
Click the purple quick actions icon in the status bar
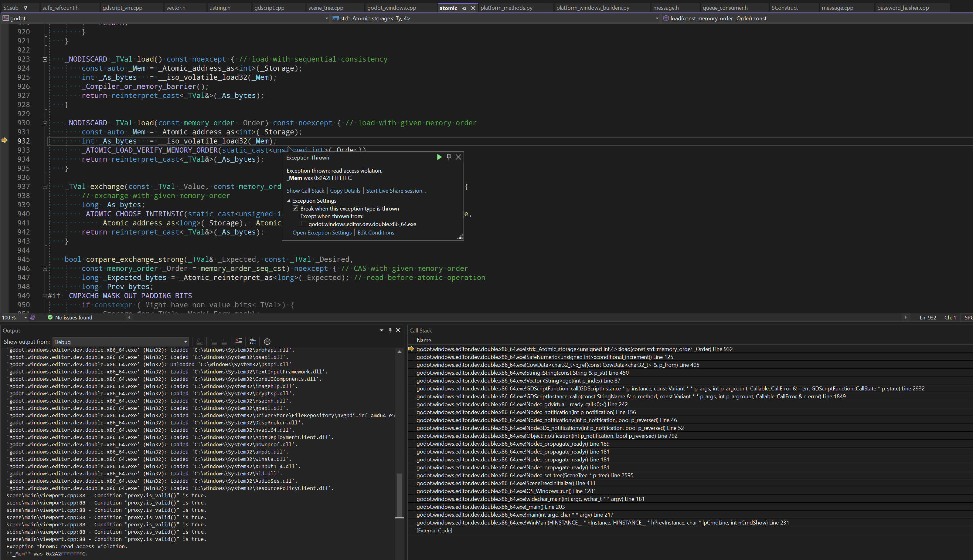(32, 317)
